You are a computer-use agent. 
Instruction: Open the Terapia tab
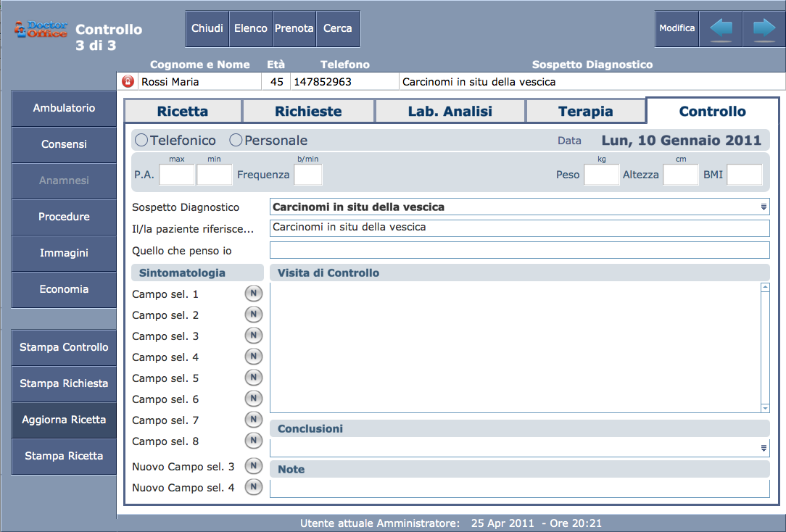585,111
